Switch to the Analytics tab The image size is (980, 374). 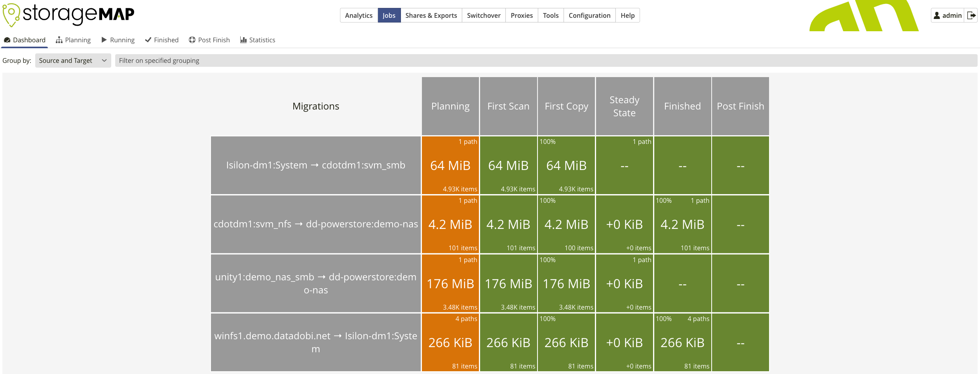(x=358, y=15)
